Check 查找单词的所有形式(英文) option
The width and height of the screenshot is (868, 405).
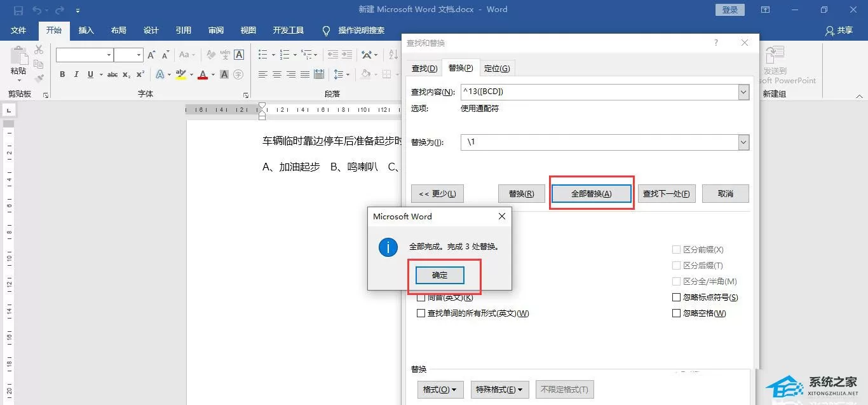421,313
